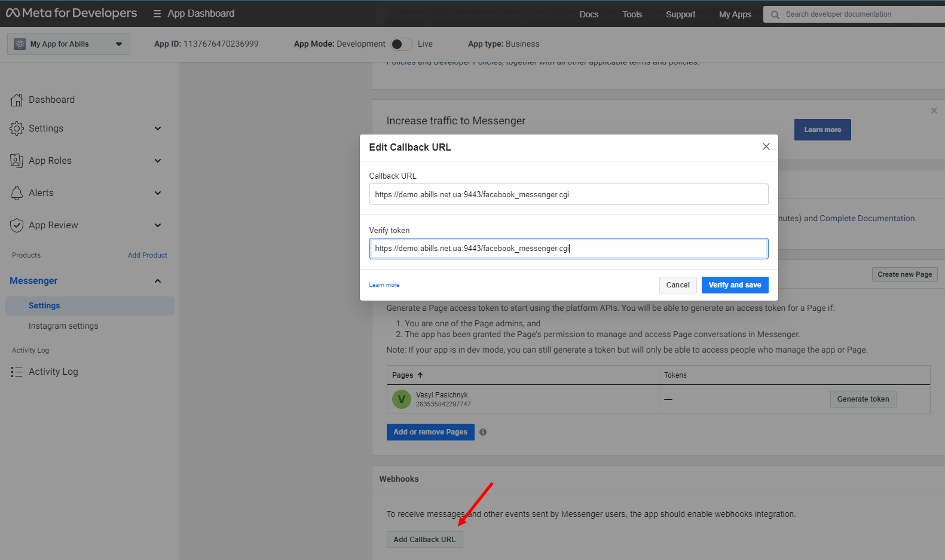Click the Dashboard home icon in sidebar
Screen dimensions: 945x560
pos(17,100)
